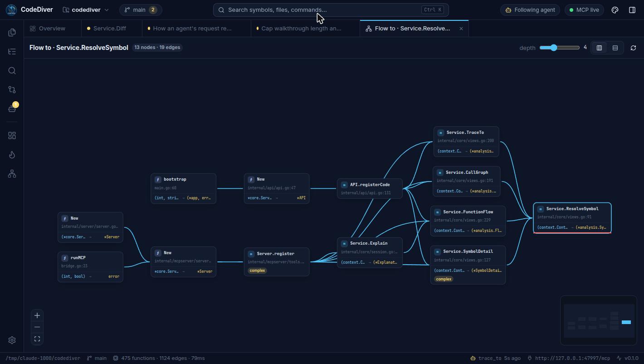Adjust the depth slider
The width and height of the screenshot is (644, 364).
click(x=560, y=48)
